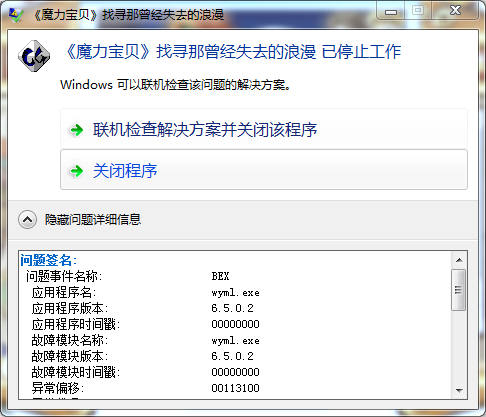Click Windows 可以联机检查该问题的解决方案 message

click(175, 85)
